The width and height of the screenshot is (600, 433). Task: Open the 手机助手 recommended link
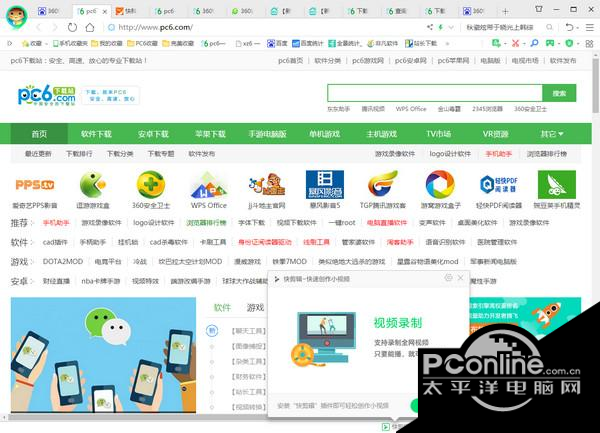[56, 223]
